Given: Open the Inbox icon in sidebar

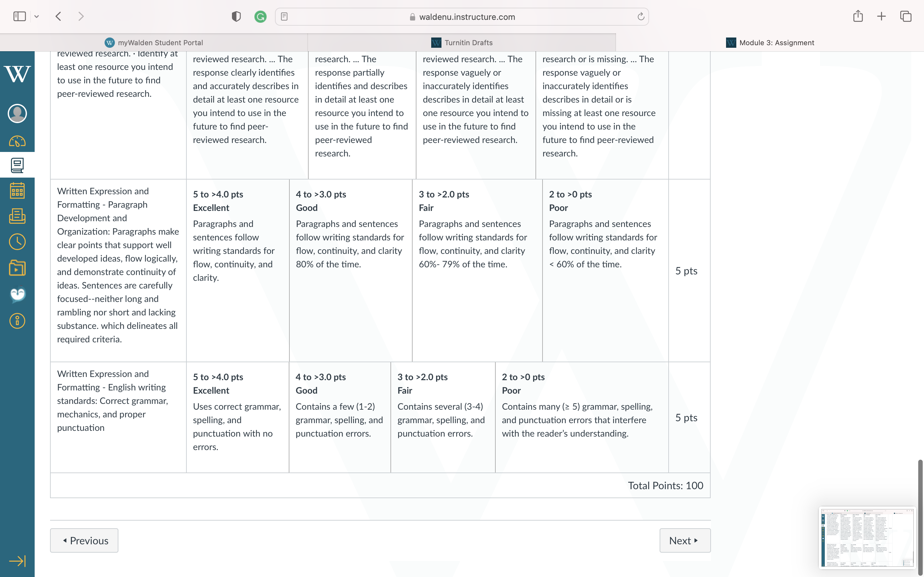Looking at the screenshot, I should pos(17,216).
